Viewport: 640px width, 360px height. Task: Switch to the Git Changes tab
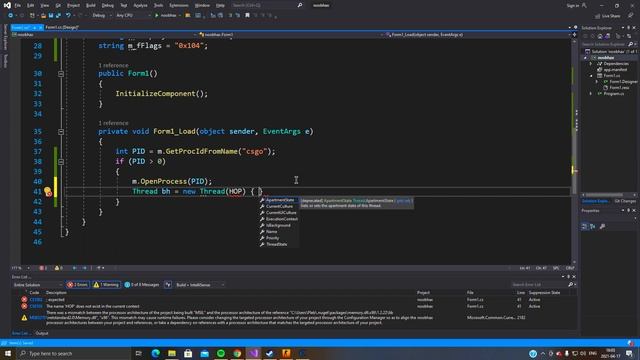tap(625, 201)
